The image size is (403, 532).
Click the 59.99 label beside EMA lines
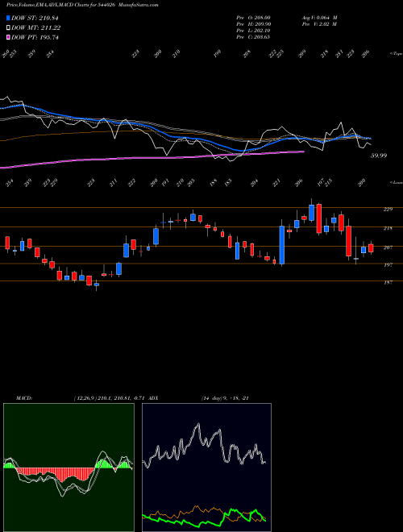tap(379, 156)
